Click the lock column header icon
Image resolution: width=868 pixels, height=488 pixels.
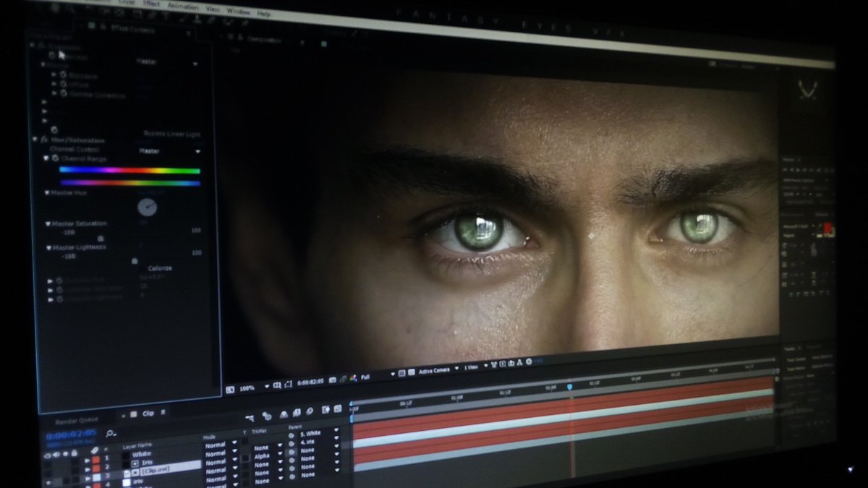coord(74,453)
